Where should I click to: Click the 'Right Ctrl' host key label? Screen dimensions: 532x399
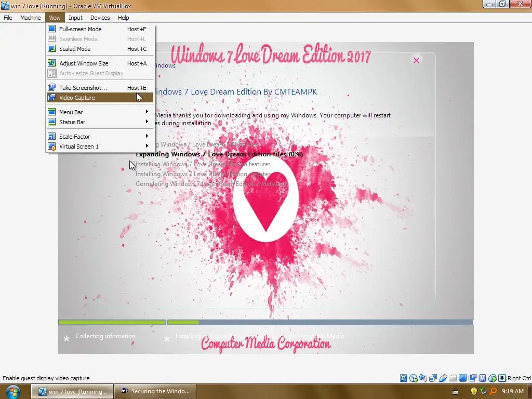(519, 378)
